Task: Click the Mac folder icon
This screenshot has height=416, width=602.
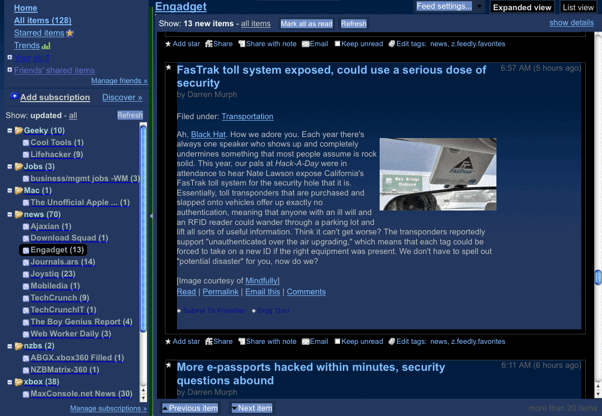Action: [x=19, y=190]
